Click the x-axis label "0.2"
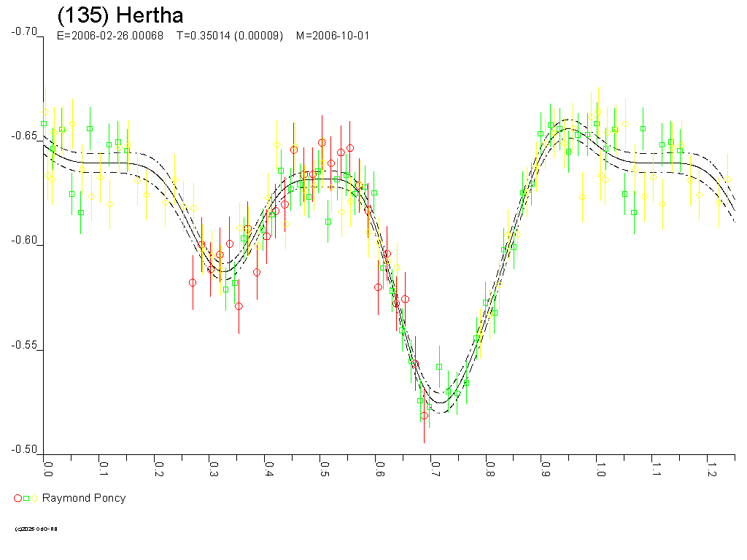 pos(158,469)
